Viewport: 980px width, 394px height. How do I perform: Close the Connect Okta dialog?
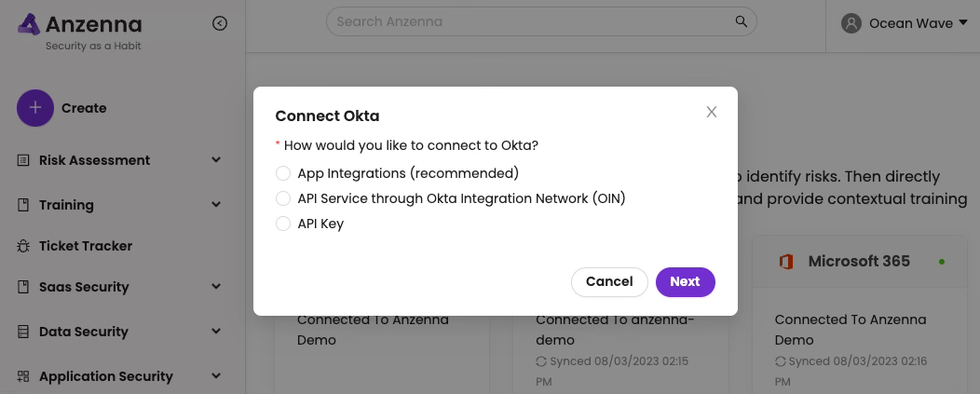pos(712,112)
